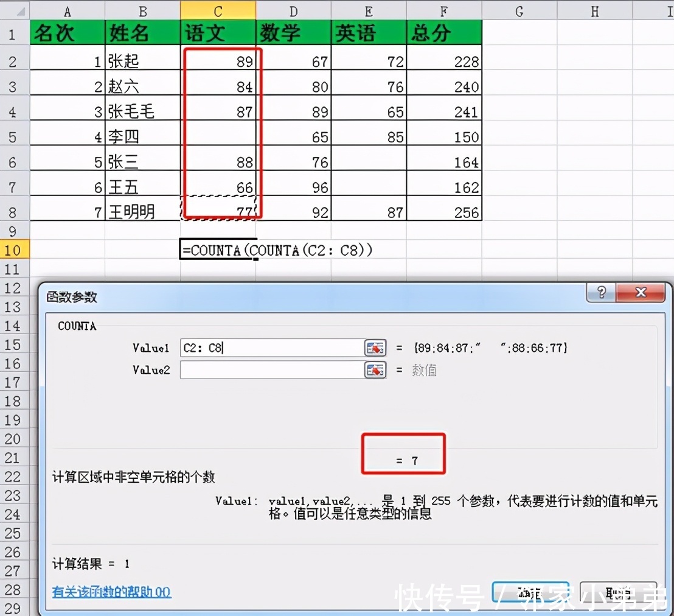The width and height of the screenshot is (674, 616).
Task: Click the empty Value2 input field
Action: pos(268,369)
